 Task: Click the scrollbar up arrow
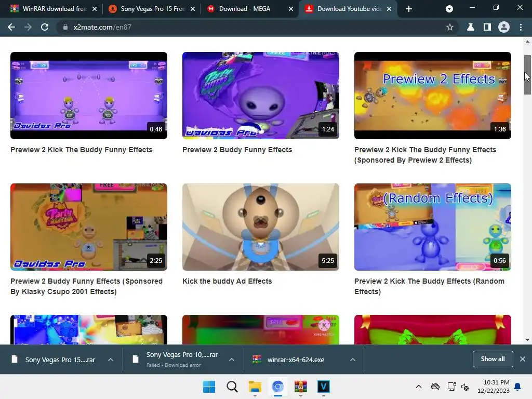pyautogui.click(x=527, y=42)
